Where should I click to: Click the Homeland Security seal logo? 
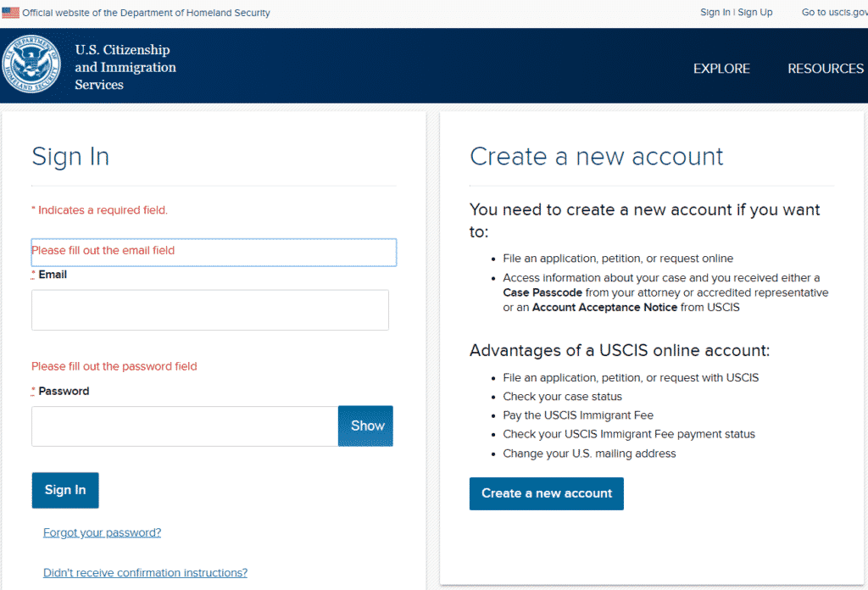(x=31, y=64)
